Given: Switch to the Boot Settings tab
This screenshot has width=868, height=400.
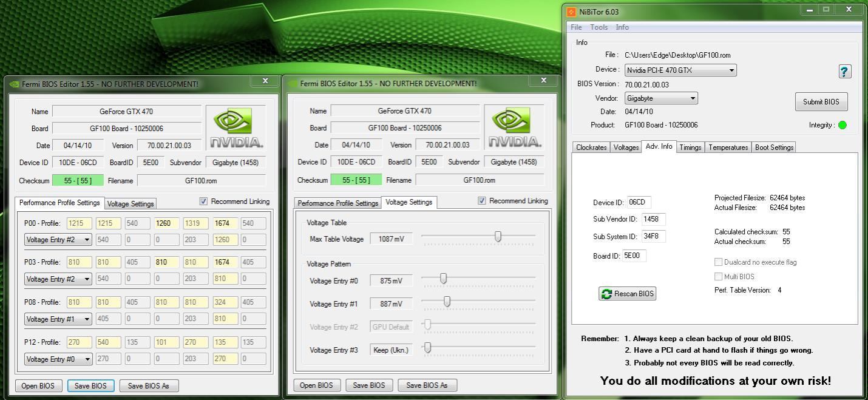Looking at the screenshot, I should [x=774, y=147].
